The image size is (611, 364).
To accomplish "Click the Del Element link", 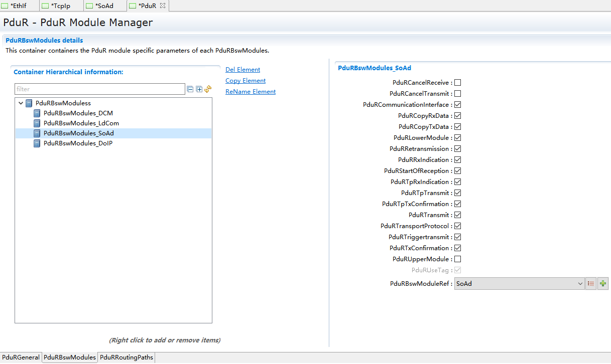I will tap(242, 70).
